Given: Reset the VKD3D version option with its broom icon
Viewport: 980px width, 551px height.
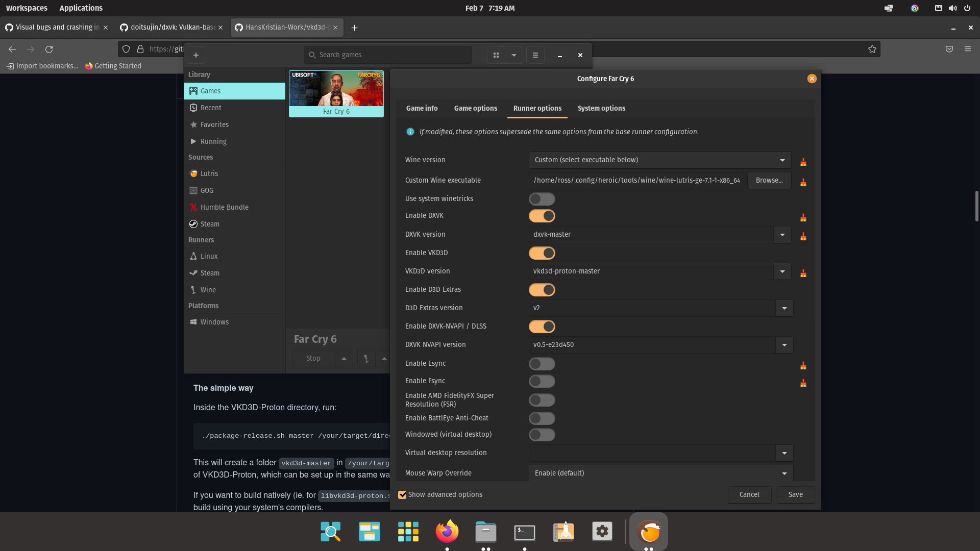Looking at the screenshot, I should pos(803,273).
